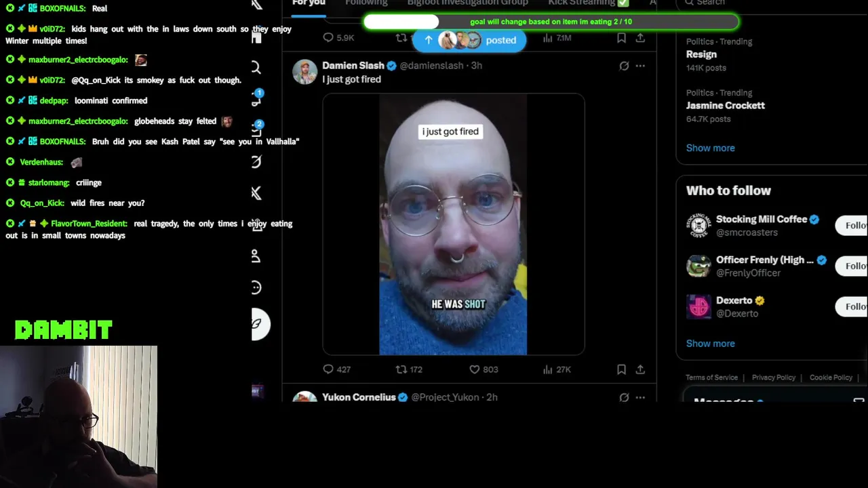Switch to Bigfoot Investigation Group tab
The height and width of the screenshot is (488, 868).
pos(467,3)
